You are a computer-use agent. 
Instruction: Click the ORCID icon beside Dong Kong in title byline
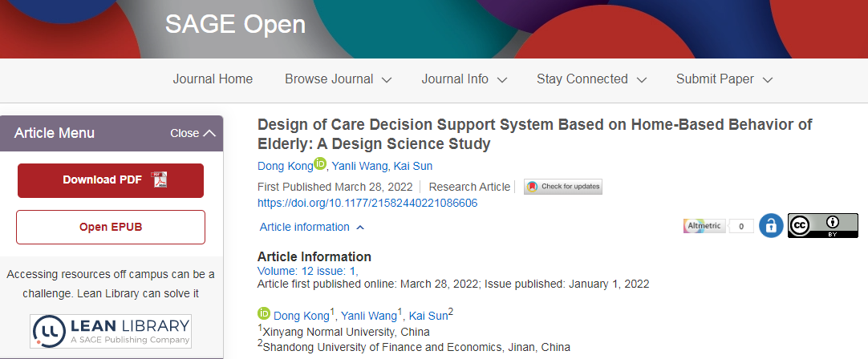click(320, 164)
